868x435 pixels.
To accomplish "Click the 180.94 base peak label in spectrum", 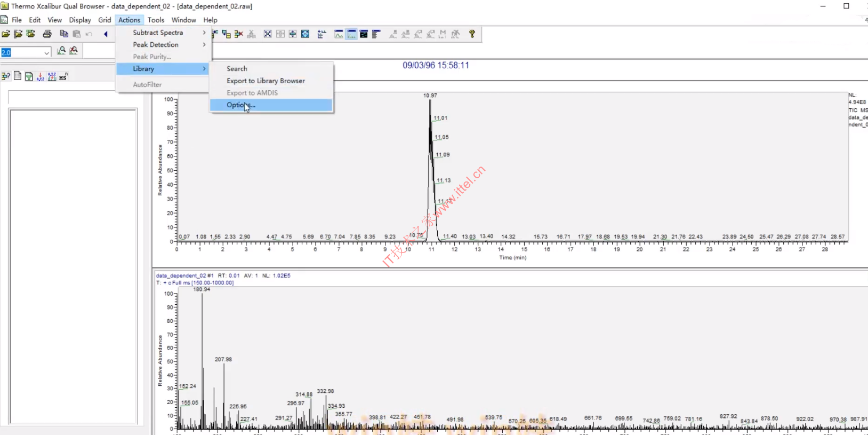I will coord(202,289).
